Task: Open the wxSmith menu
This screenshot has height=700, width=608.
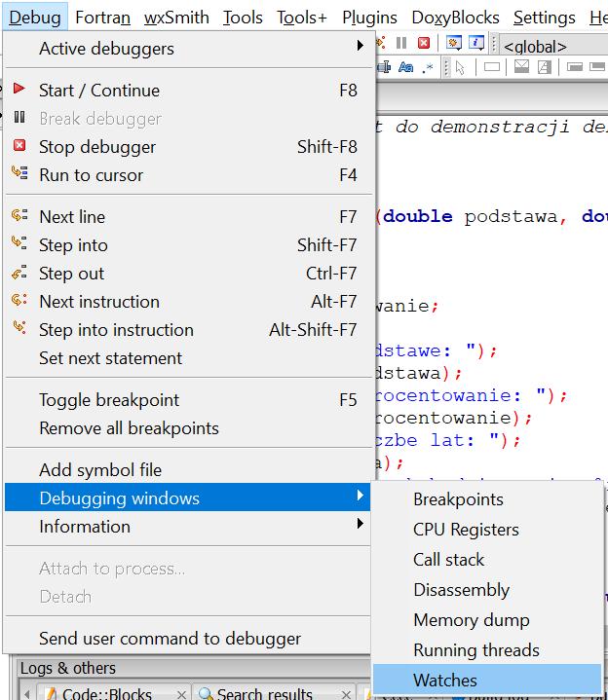Action: click(x=176, y=18)
